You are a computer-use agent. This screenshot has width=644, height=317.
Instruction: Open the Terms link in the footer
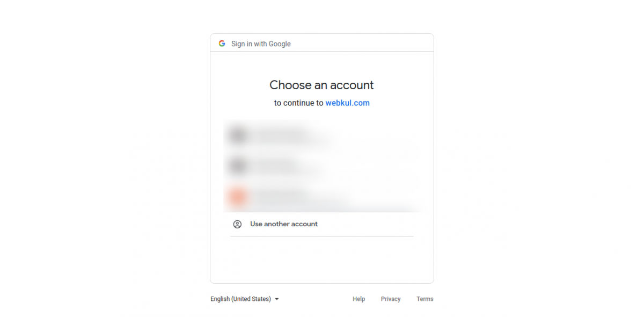coord(425,299)
